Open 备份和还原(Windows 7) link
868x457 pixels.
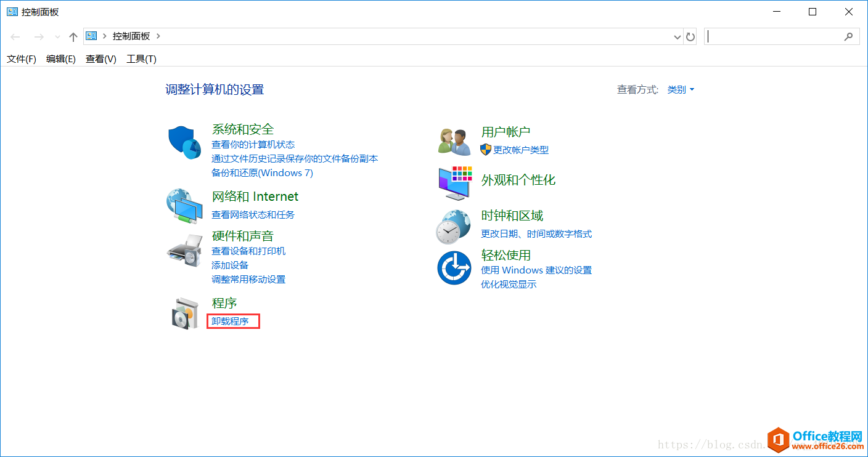[x=262, y=173]
